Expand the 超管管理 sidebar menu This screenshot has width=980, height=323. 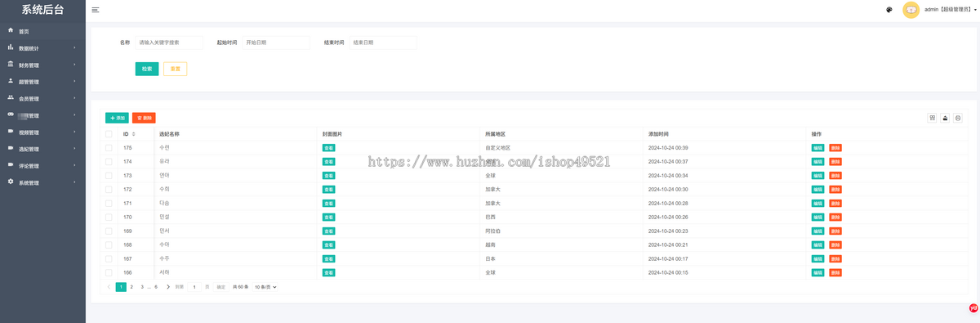(42, 82)
